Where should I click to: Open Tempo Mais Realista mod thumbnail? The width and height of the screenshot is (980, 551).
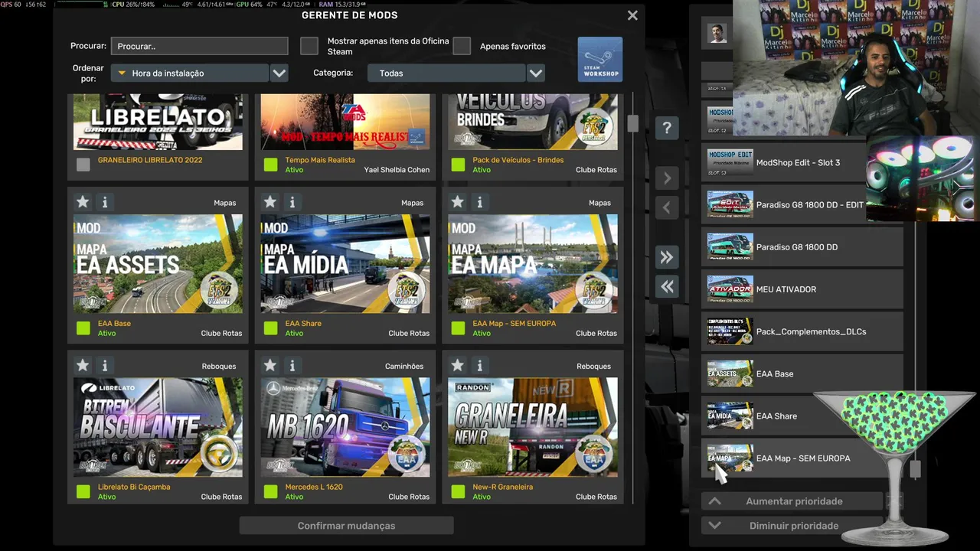point(345,122)
